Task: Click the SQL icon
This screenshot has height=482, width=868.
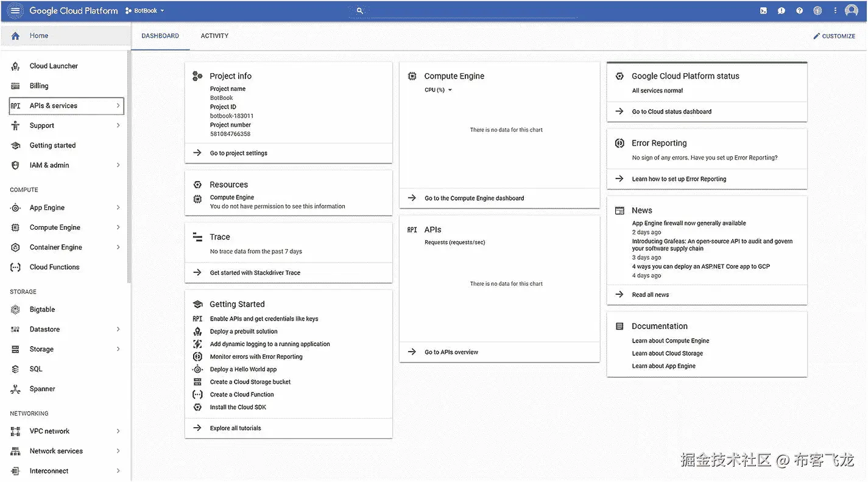Action: pyautogui.click(x=16, y=369)
